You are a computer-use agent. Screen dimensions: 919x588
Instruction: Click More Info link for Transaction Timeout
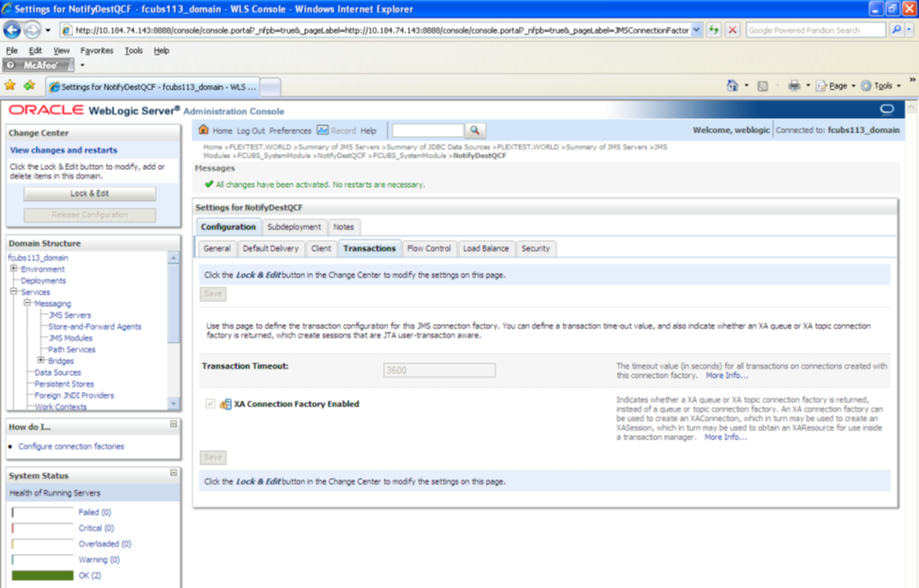tap(727, 375)
